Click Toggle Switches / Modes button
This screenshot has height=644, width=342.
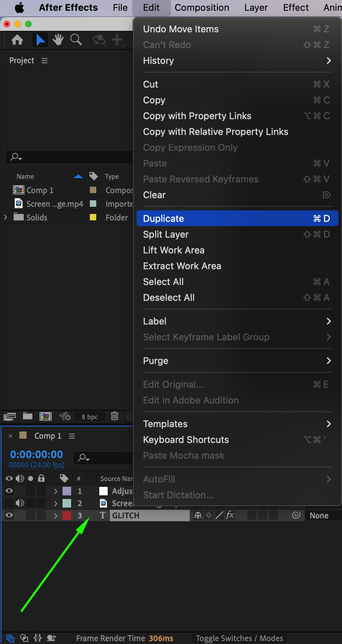(x=239, y=638)
